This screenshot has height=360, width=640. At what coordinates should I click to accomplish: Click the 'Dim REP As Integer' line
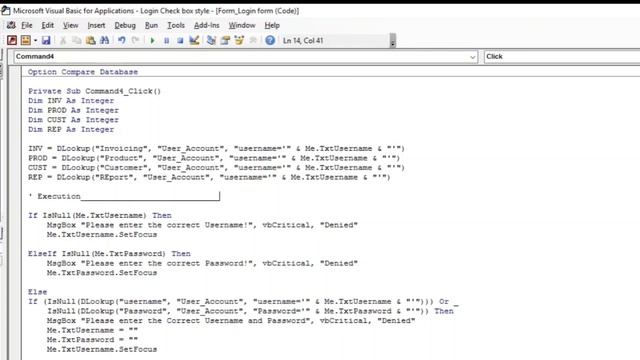pos(71,129)
